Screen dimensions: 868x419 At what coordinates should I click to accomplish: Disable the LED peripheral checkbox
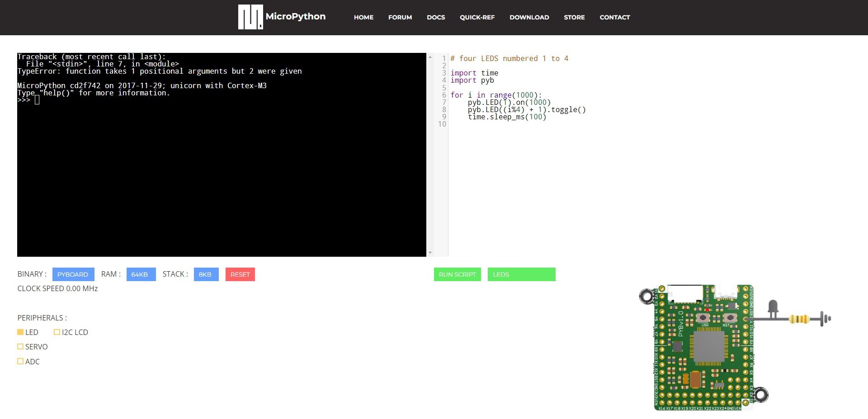click(x=20, y=332)
